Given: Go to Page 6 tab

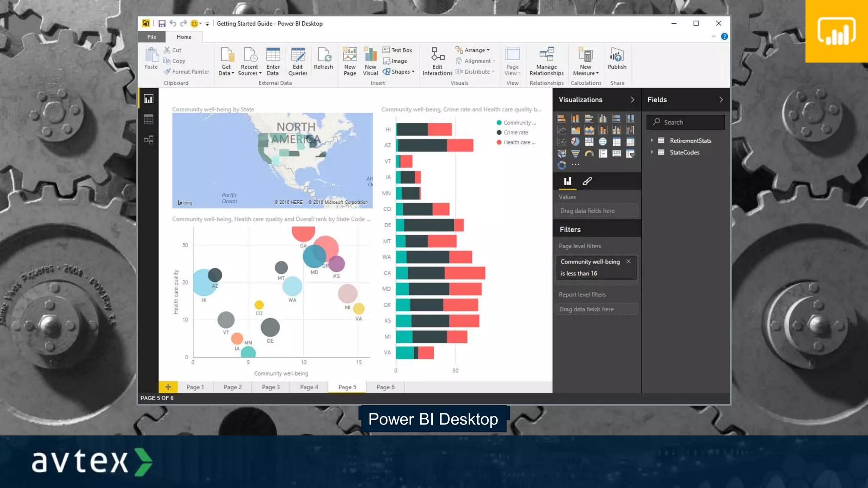Looking at the screenshot, I should (385, 387).
